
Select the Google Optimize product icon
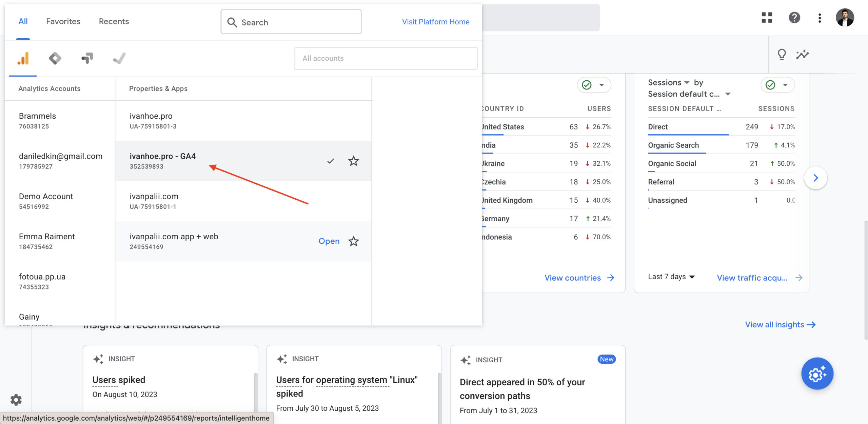click(87, 58)
